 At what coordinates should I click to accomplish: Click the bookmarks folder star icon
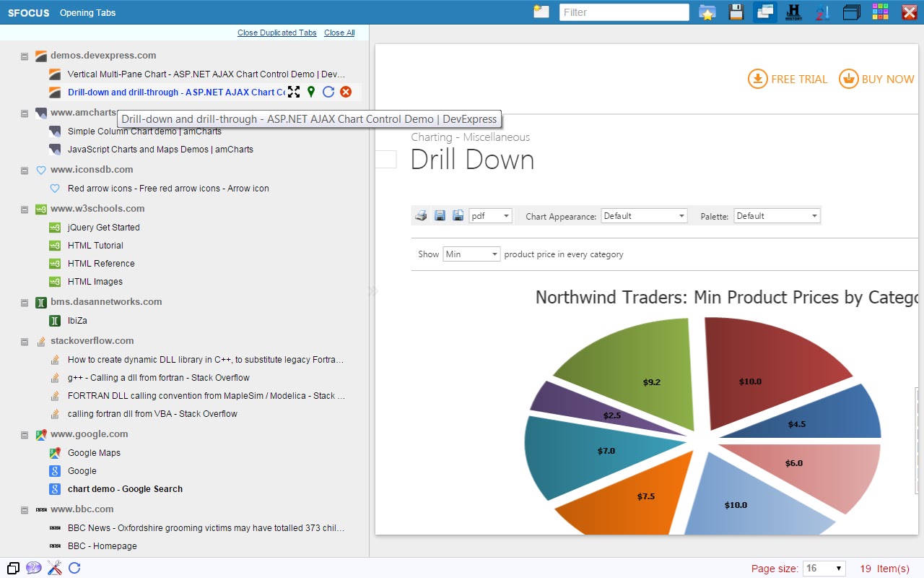click(x=707, y=12)
